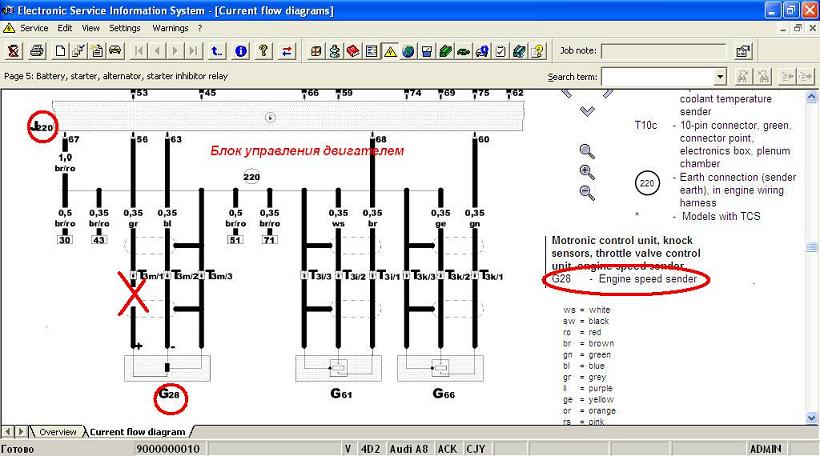Image resolution: width=820 pixels, height=456 pixels.
Task: Click the blue info circle icon
Action: point(241,51)
